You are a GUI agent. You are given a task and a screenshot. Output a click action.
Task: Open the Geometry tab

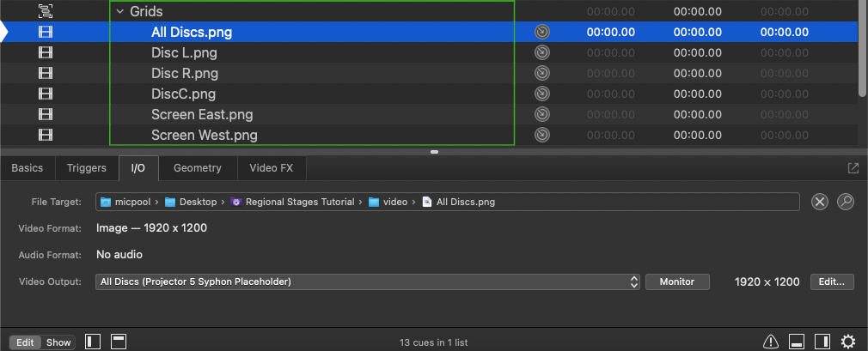[x=197, y=168]
